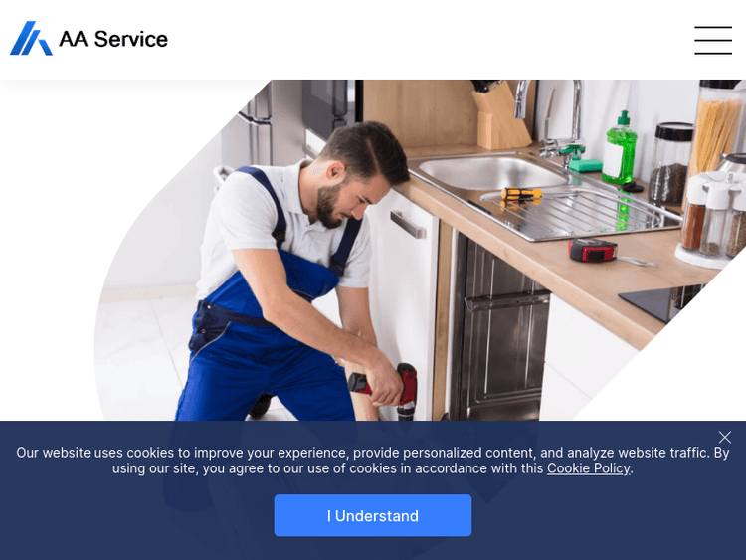Viewport: 746px width, 560px height.
Task: Dismiss the cookie banner with the X
Action: pyautogui.click(x=724, y=437)
